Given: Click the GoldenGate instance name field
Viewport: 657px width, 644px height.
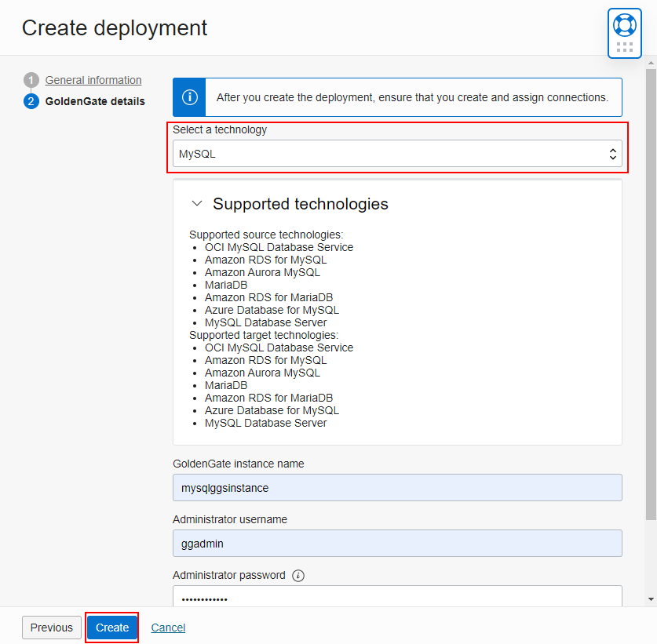Looking at the screenshot, I should pos(396,488).
